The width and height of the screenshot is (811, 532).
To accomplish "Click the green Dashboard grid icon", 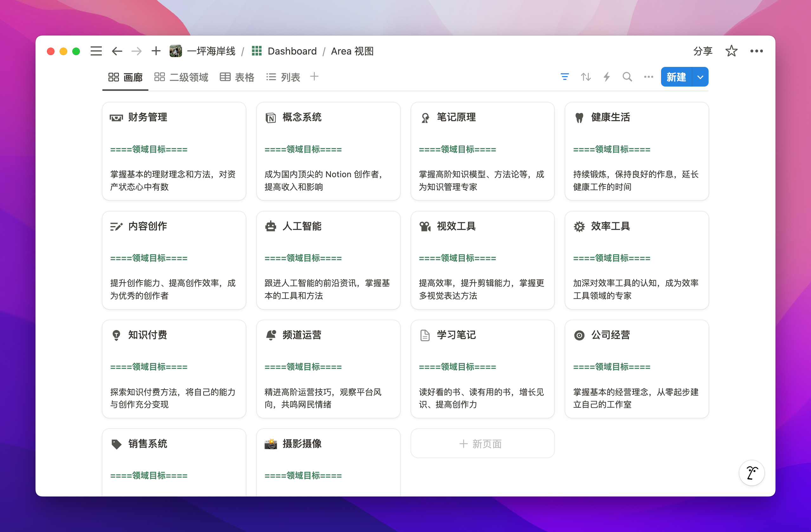I will tap(256, 51).
